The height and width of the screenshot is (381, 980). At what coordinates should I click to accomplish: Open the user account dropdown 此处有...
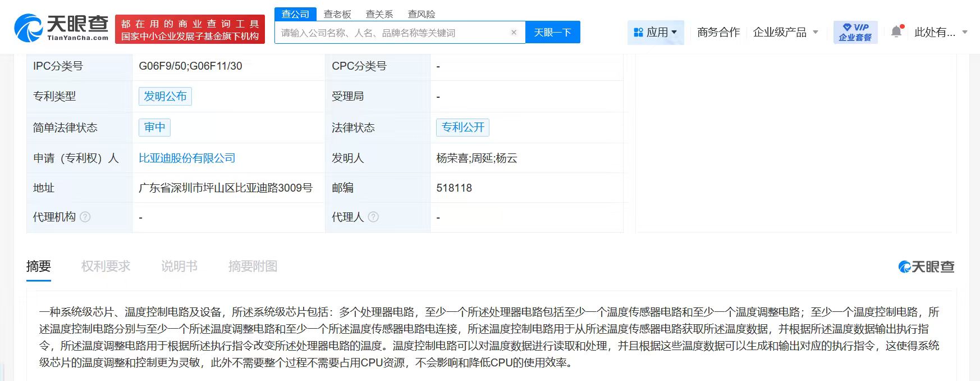click(941, 33)
